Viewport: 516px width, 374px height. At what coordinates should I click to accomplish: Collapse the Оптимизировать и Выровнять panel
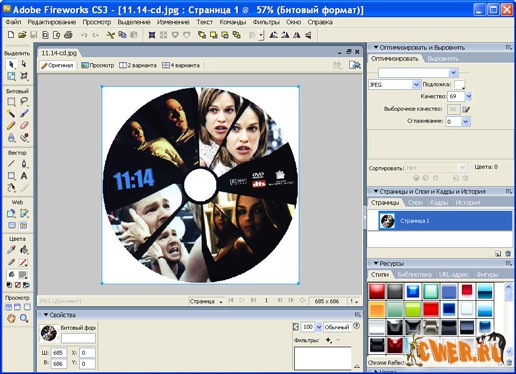click(x=376, y=47)
